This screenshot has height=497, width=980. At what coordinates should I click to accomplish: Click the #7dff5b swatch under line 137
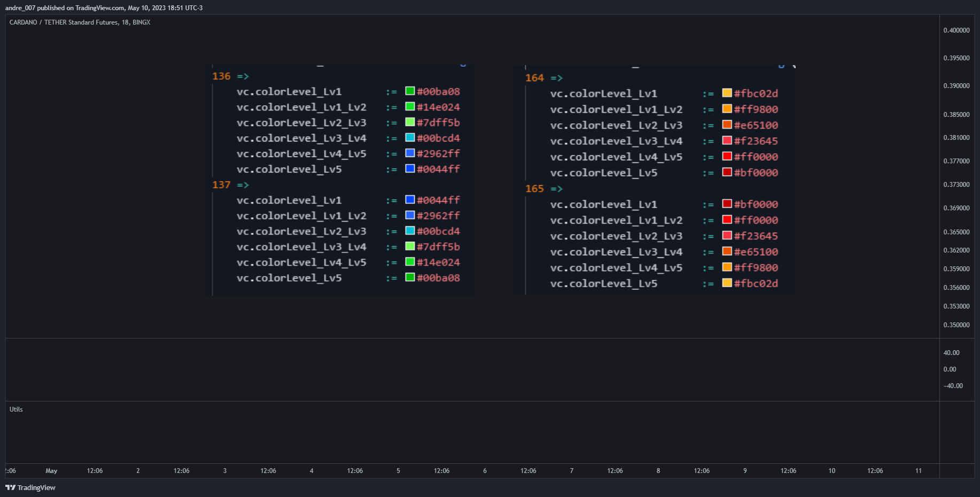(x=410, y=246)
